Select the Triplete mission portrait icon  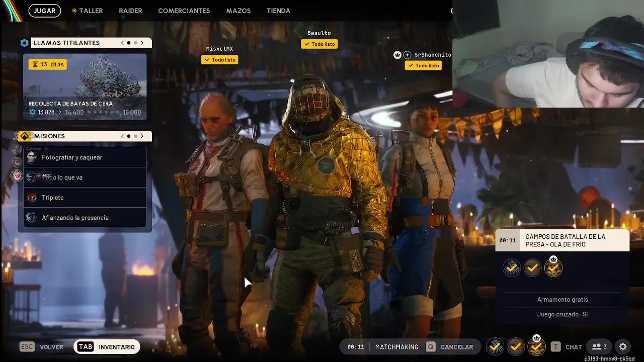[x=31, y=198]
